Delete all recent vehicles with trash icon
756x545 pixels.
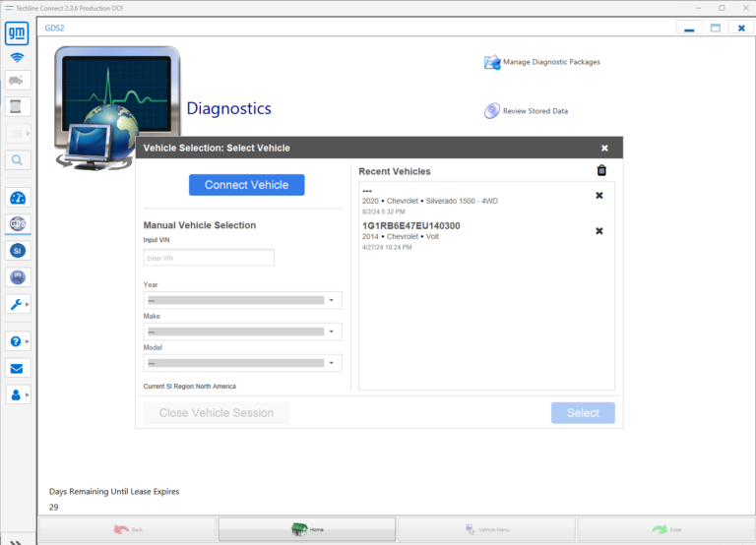click(601, 170)
